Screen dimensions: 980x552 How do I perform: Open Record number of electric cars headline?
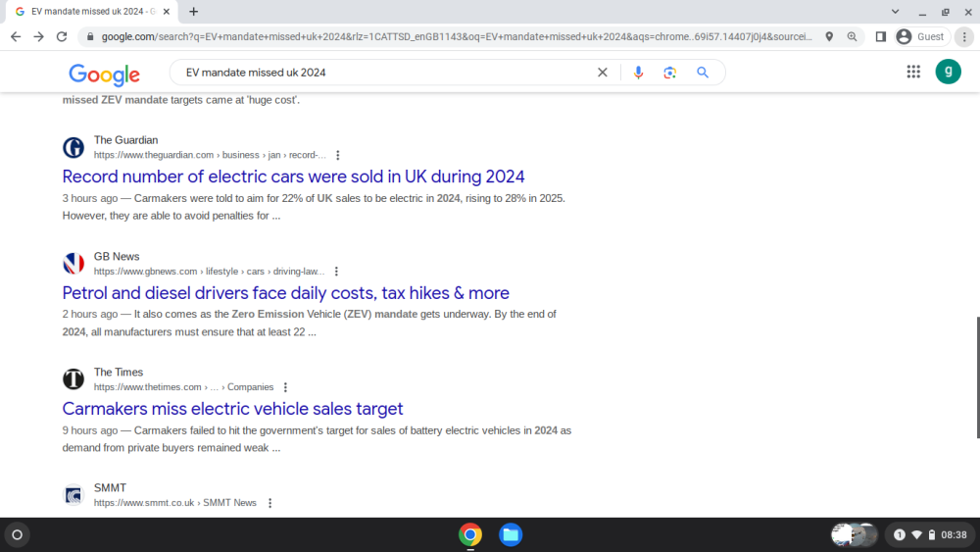[x=293, y=176]
